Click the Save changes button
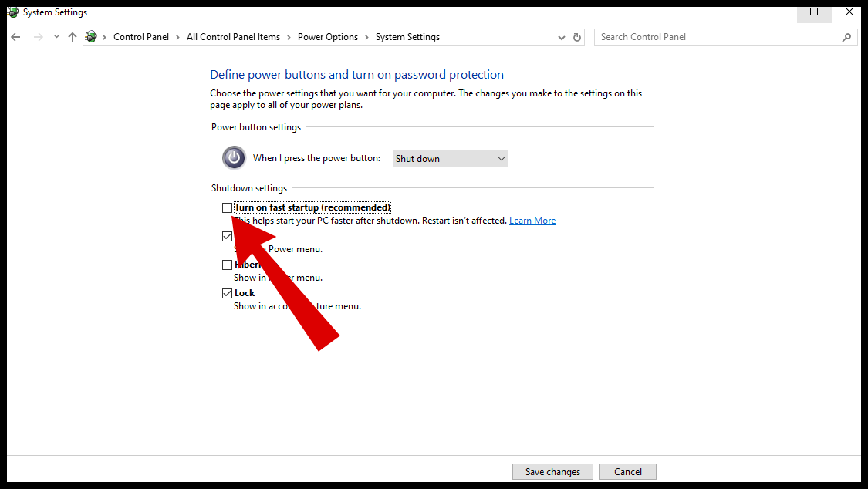868x489 pixels. point(552,472)
